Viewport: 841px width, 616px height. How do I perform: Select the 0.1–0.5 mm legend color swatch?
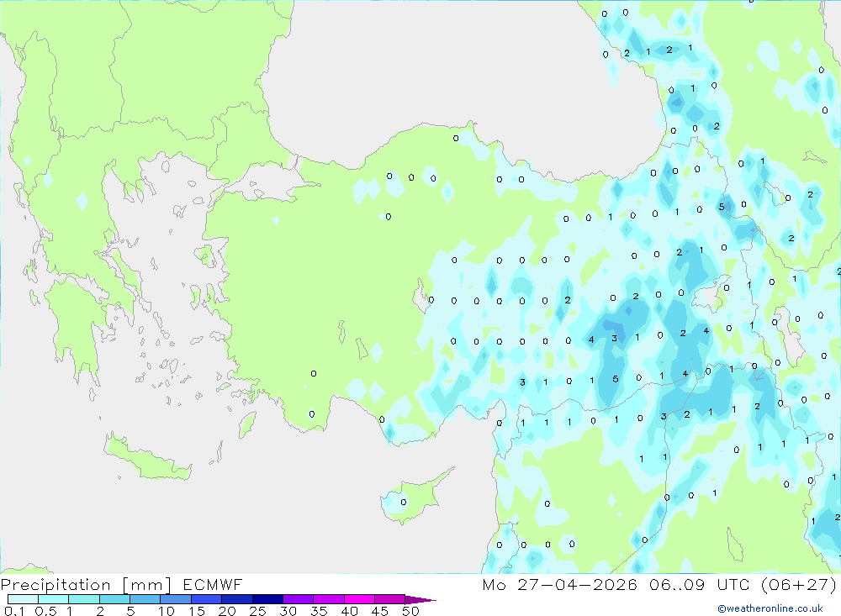pyautogui.click(x=23, y=599)
